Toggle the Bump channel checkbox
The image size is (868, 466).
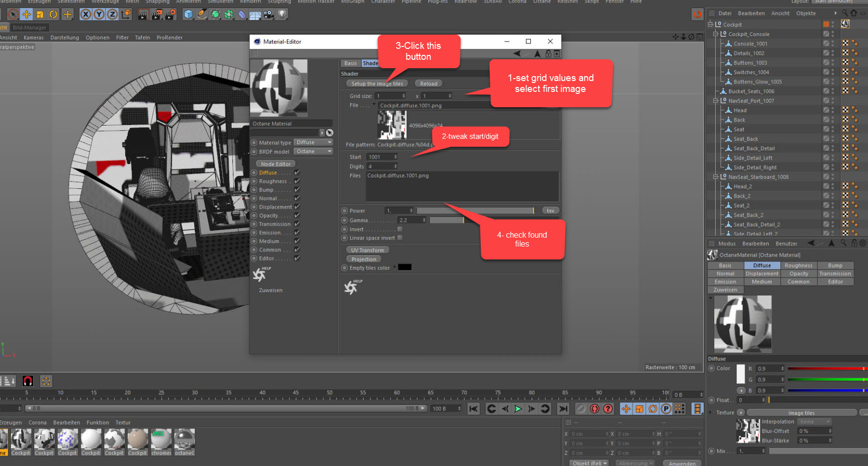[297, 190]
